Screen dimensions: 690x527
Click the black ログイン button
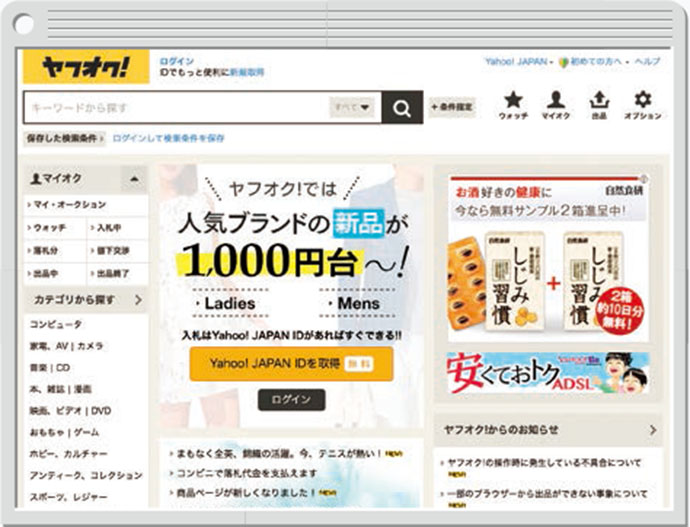(x=291, y=399)
